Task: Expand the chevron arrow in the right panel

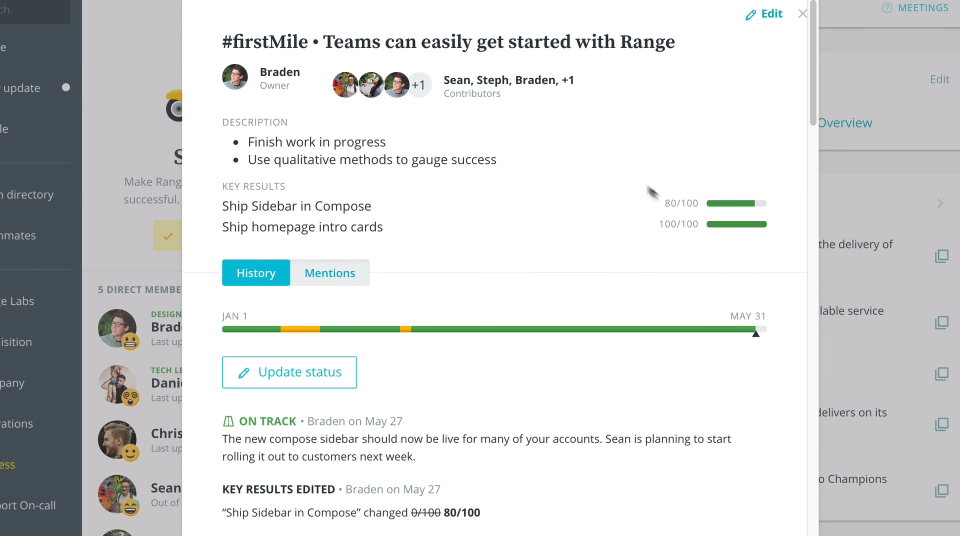Action: [940, 204]
